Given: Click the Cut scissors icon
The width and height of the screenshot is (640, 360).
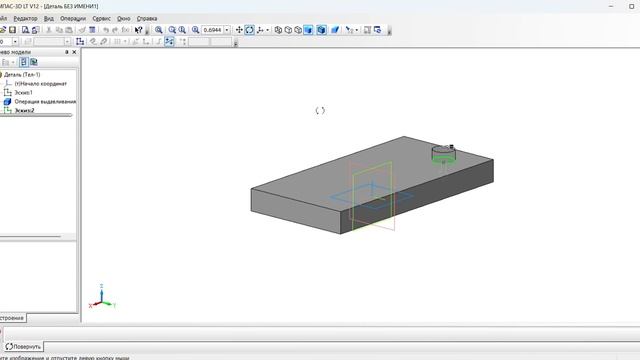Looking at the screenshot, I should tap(49, 30).
